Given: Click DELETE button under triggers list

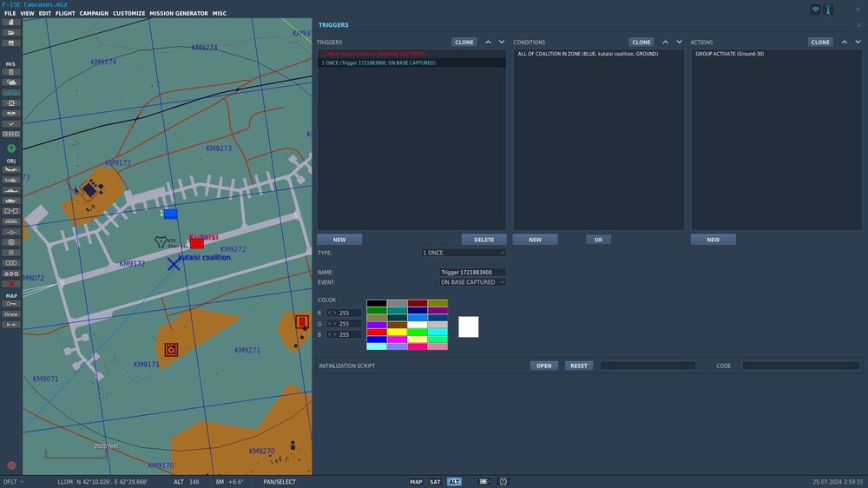Looking at the screenshot, I should click(x=483, y=240).
